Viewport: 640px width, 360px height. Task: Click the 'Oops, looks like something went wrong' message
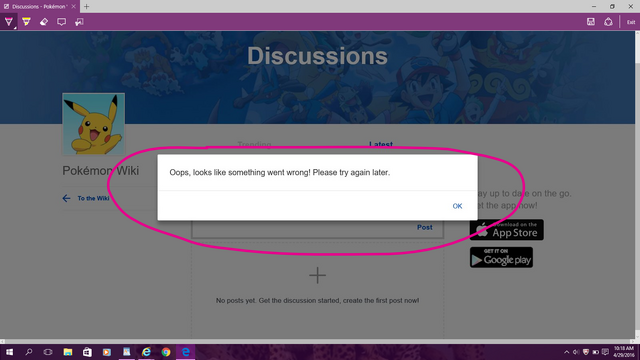pyautogui.click(x=280, y=172)
